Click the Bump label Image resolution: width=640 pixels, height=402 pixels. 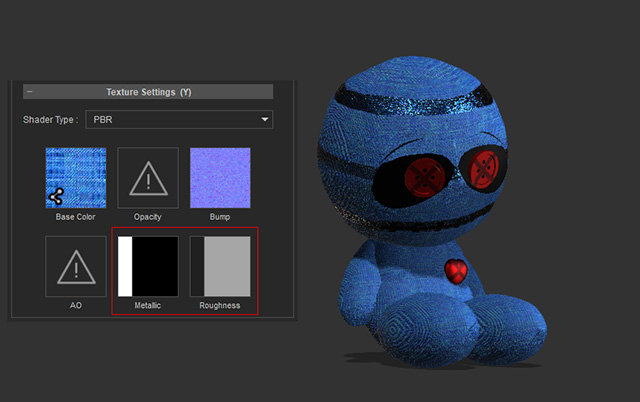pos(220,217)
